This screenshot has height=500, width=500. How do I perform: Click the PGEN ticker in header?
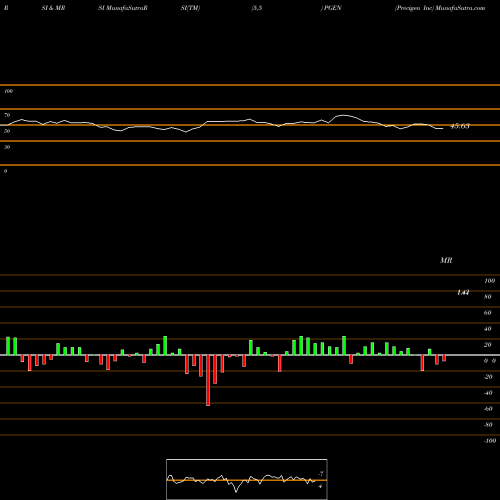click(332, 8)
